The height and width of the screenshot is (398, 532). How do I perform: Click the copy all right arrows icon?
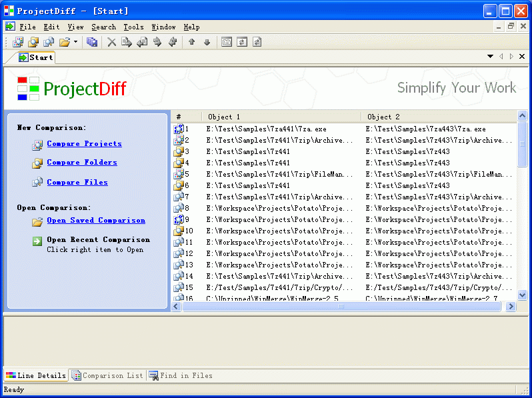click(157, 42)
